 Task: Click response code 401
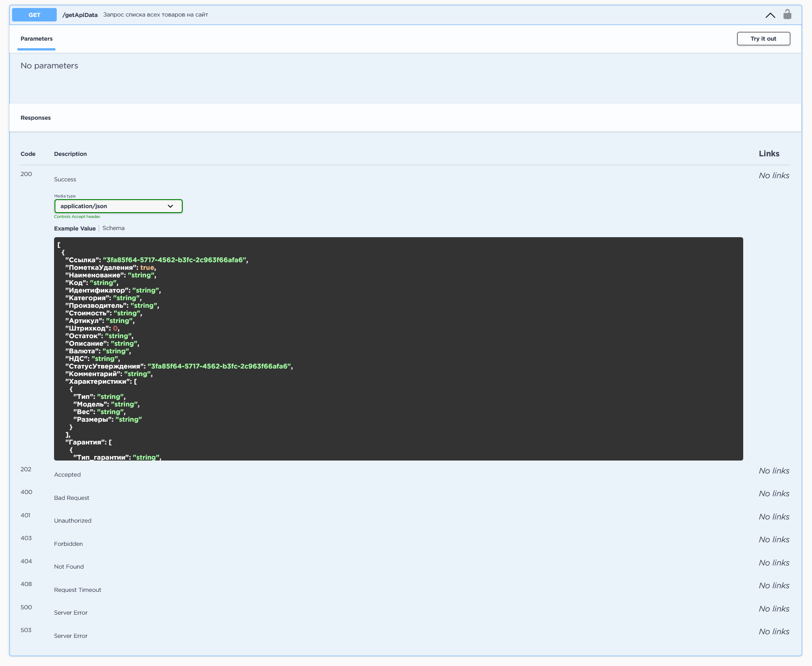pyautogui.click(x=25, y=515)
